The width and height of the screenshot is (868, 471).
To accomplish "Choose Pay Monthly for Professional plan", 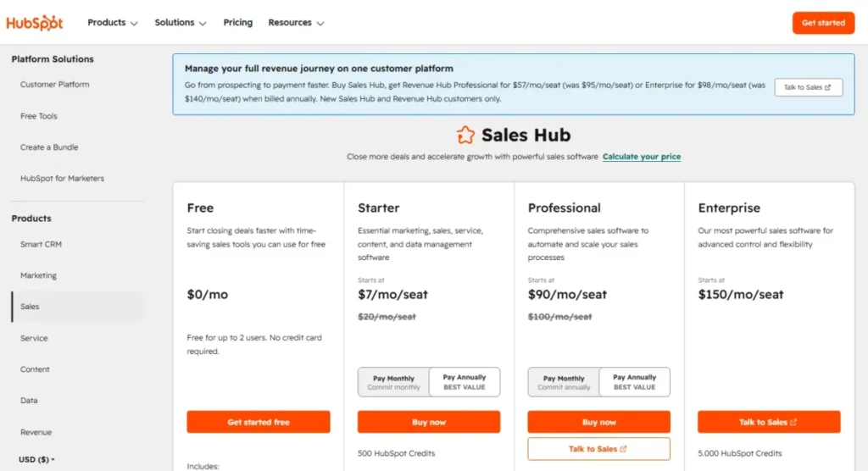I will (x=564, y=382).
